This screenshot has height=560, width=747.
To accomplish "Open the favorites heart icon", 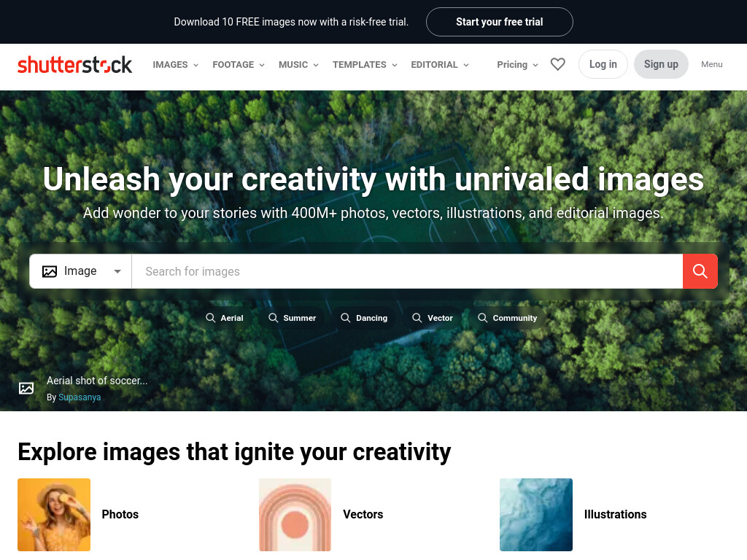I will [x=558, y=64].
